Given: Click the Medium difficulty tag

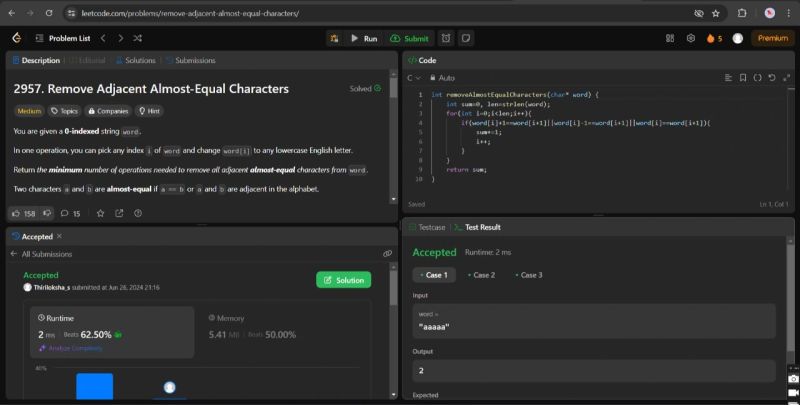Looking at the screenshot, I should coord(29,111).
